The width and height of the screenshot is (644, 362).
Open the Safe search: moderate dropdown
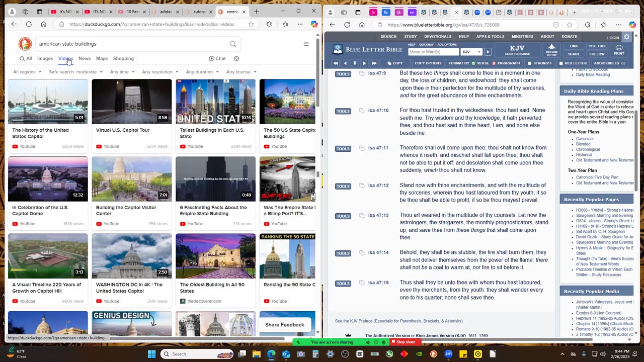click(x=75, y=72)
